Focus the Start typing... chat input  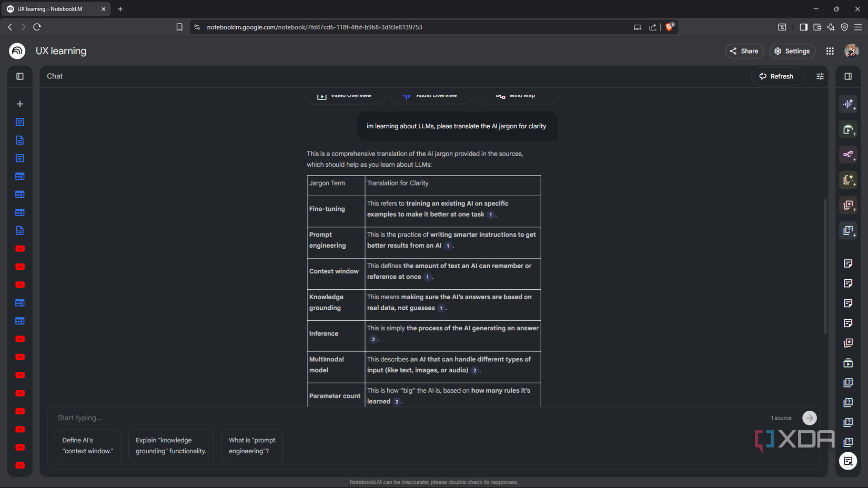point(410,418)
